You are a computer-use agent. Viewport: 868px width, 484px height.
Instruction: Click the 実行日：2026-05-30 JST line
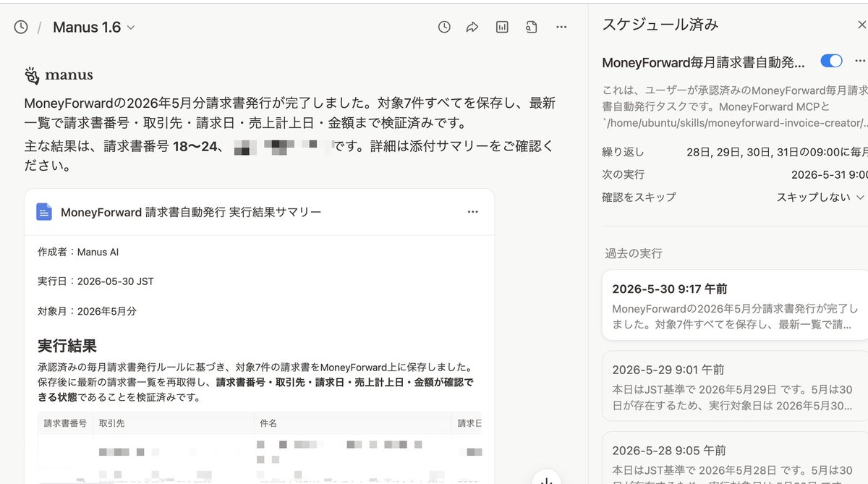pyautogui.click(x=95, y=281)
